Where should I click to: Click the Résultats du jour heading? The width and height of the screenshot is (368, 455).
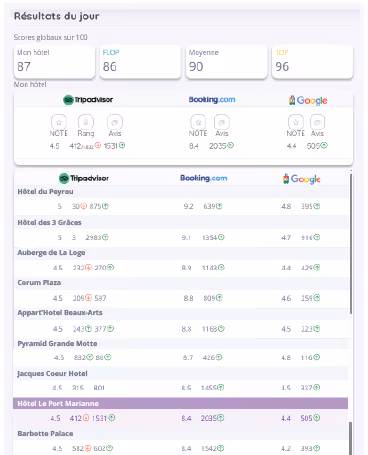coord(57,16)
